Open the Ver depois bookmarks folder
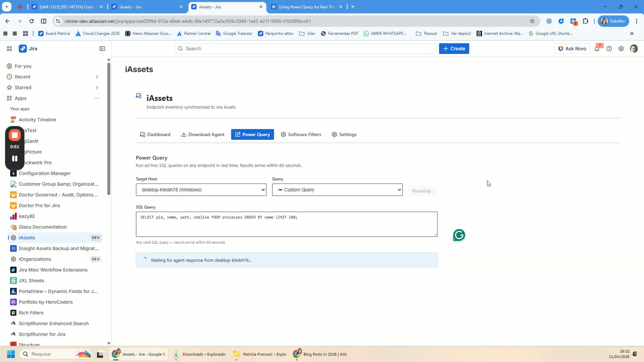The height and width of the screenshot is (362, 644). (x=457, y=34)
